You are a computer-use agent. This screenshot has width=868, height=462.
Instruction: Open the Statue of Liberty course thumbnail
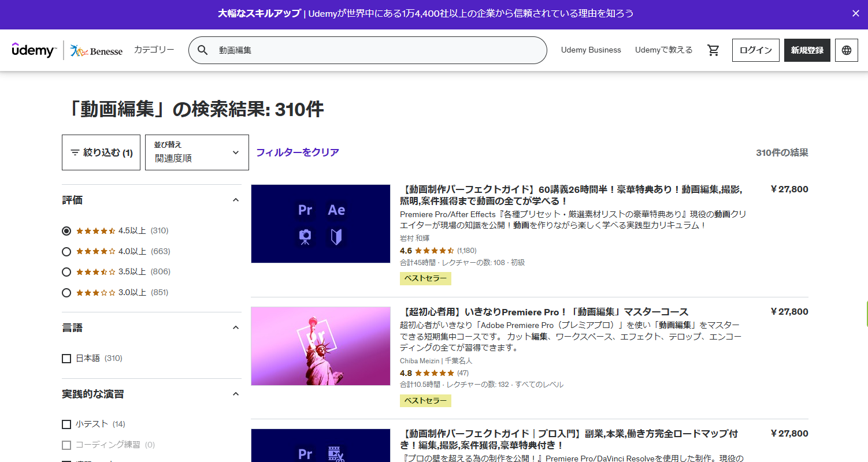(x=321, y=346)
